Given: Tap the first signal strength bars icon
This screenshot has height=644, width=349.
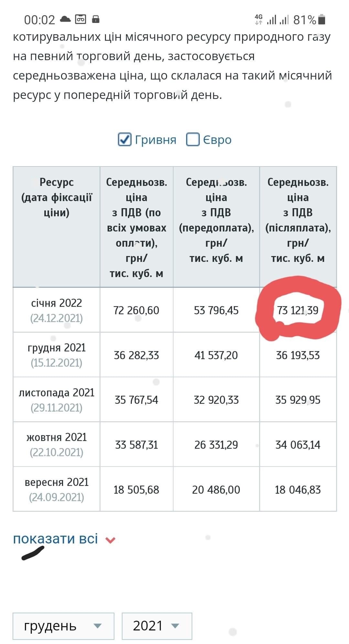Looking at the screenshot, I should click(x=272, y=20).
